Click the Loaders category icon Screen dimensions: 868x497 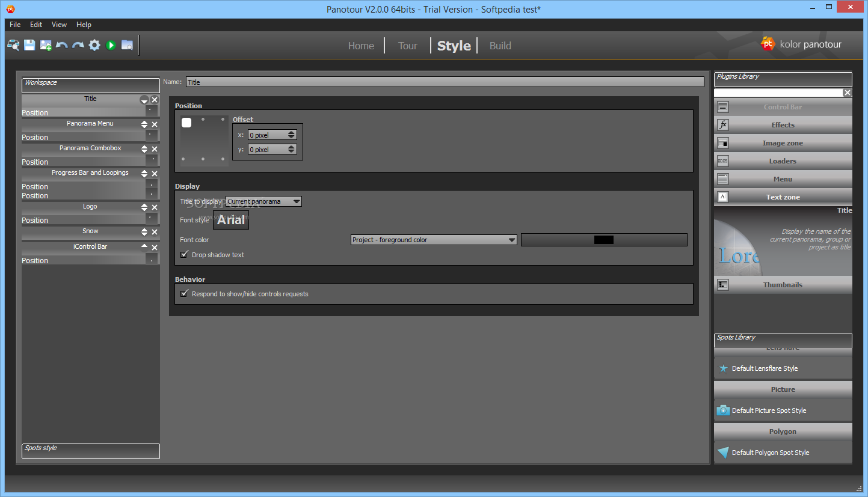723,161
